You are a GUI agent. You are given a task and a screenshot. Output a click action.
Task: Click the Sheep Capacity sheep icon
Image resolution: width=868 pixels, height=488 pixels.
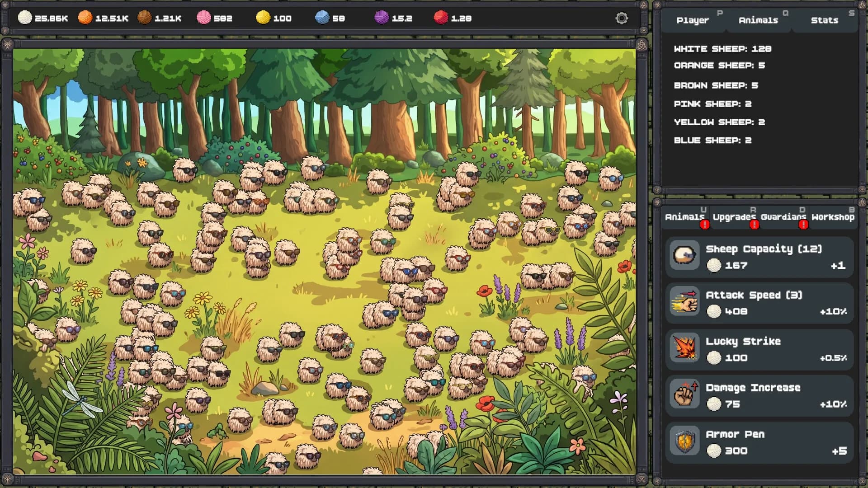(684, 256)
